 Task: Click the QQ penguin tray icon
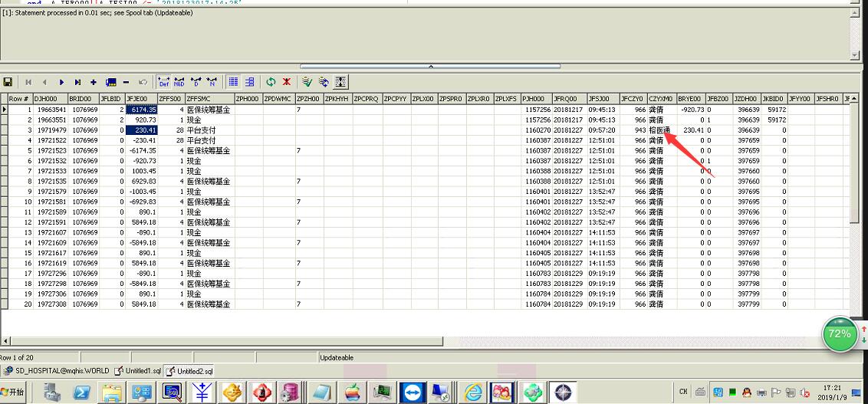pyautogui.click(x=747, y=393)
